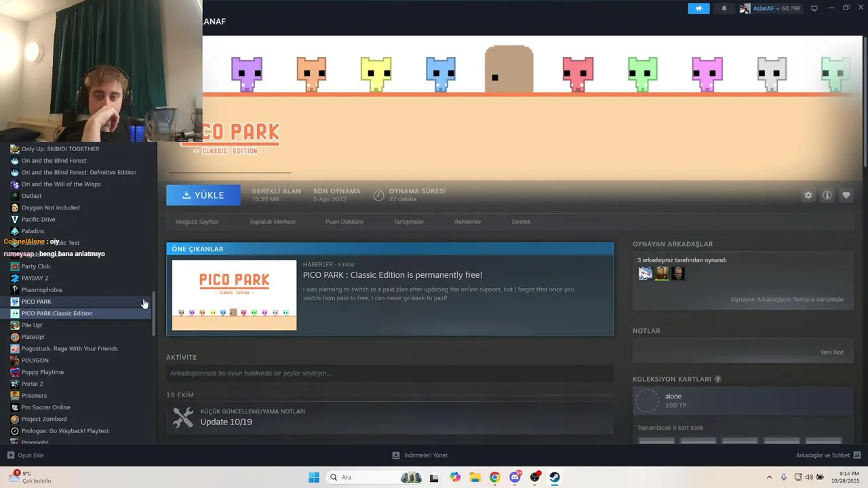
Task: Click the Poppy Playtime game icon
Action: coord(15,372)
